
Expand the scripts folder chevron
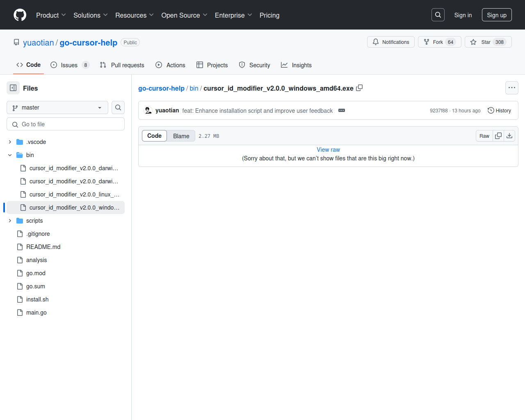point(10,221)
